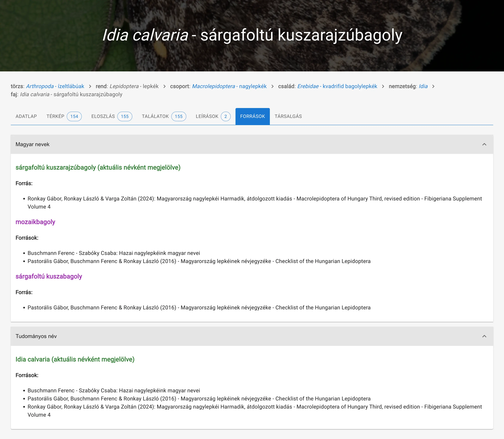Click the 154 badge on TÉRKÉP
Image resolution: width=504 pixels, height=439 pixels.
(x=74, y=116)
